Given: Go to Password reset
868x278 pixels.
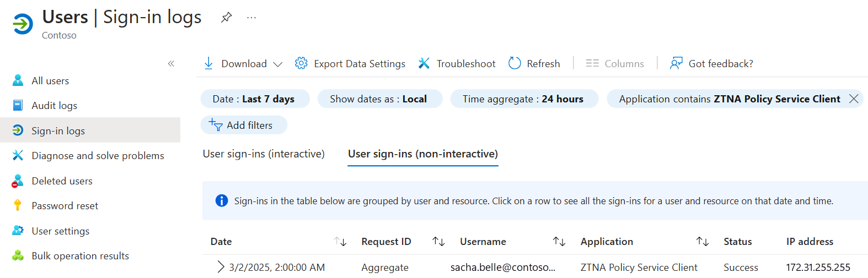Looking at the screenshot, I should click(65, 206).
